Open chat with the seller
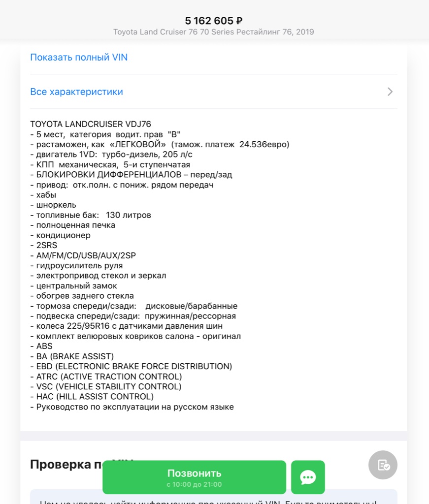 click(308, 477)
